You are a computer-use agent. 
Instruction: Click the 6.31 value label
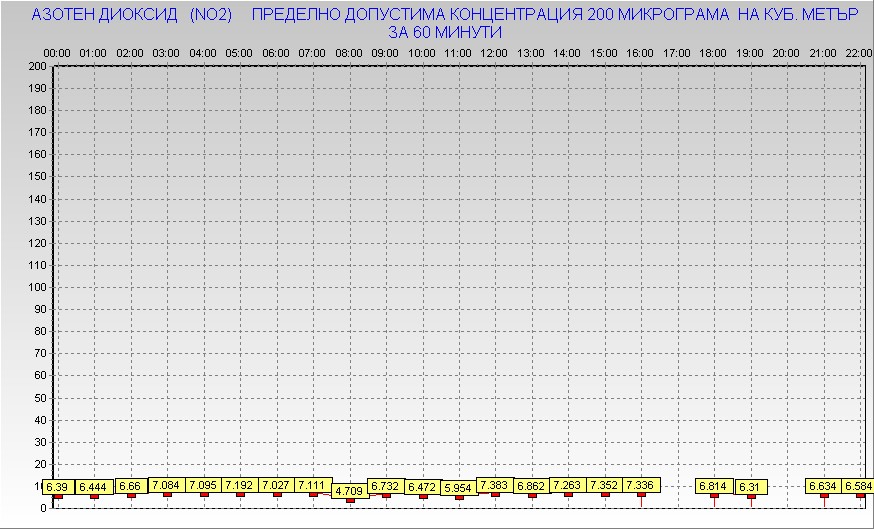751,487
